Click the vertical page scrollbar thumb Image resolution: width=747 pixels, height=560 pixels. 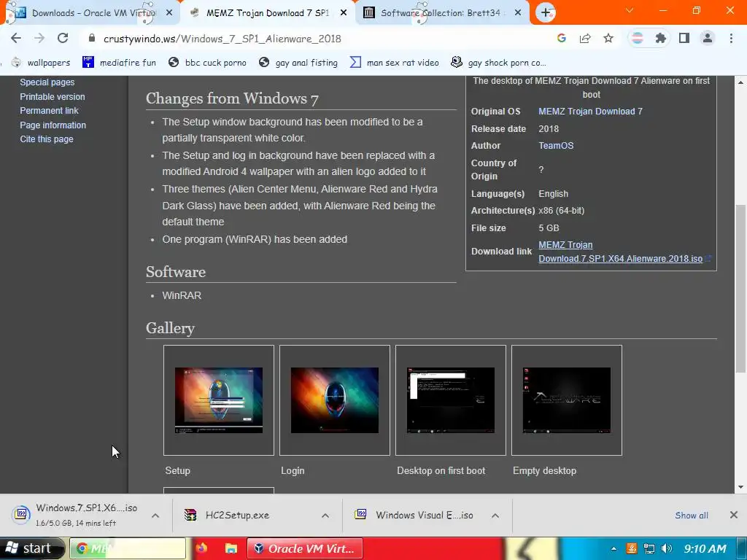click(x=741, y=288)
